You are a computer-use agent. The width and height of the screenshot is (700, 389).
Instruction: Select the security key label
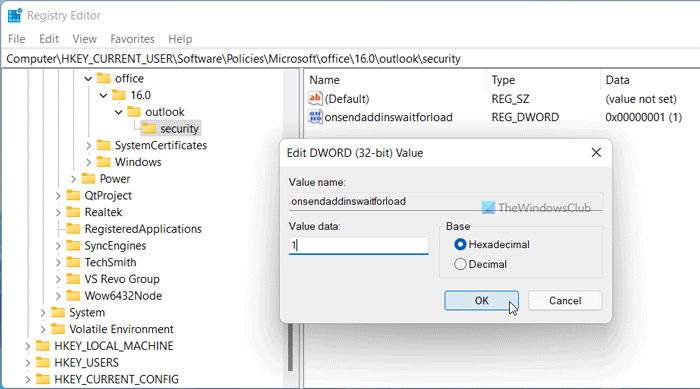(x=179, y=129)
